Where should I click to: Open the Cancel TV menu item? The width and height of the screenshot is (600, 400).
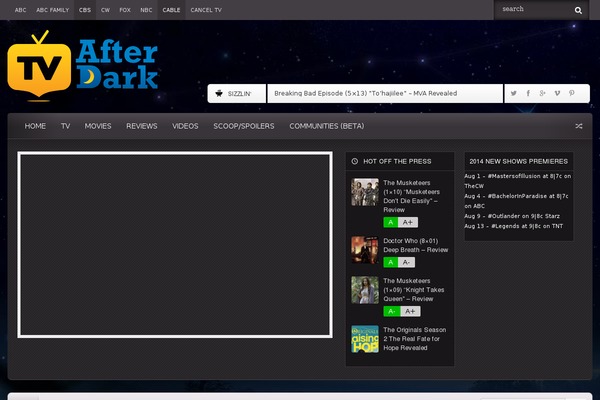(x=206, y=10)
